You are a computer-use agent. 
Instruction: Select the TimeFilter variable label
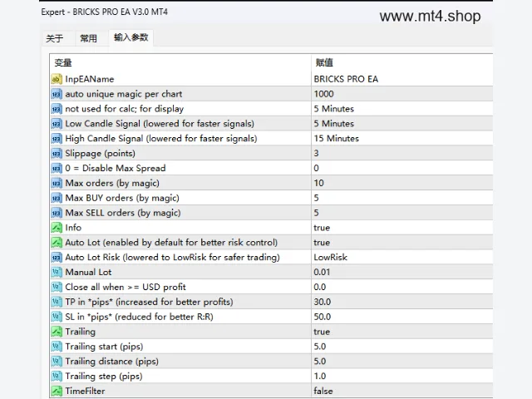click(85, 391)
